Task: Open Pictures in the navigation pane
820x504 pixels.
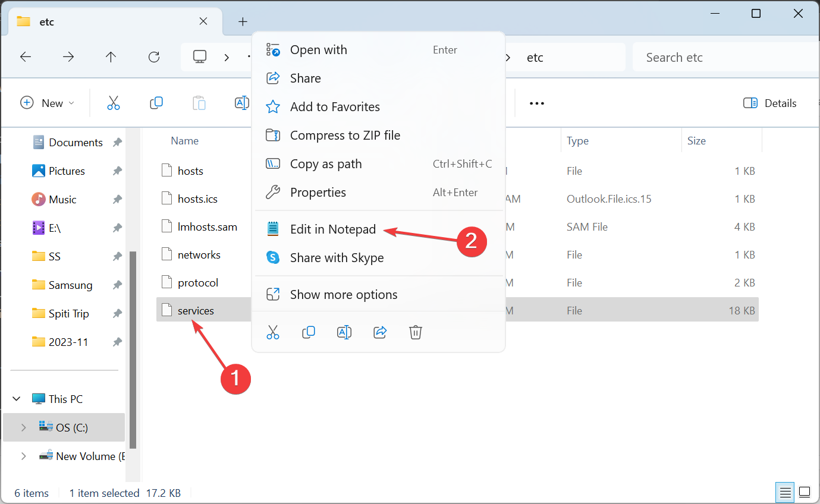Action: click(67, 171)
